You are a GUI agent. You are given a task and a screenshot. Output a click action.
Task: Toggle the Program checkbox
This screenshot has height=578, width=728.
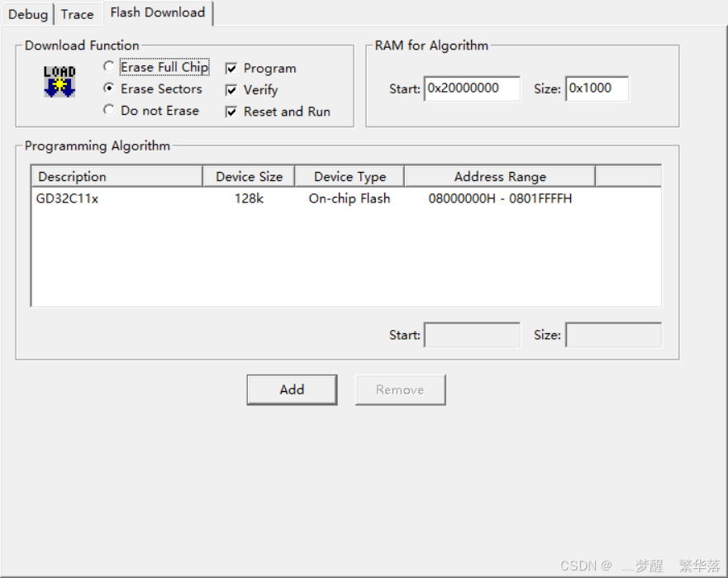[231, 69]
